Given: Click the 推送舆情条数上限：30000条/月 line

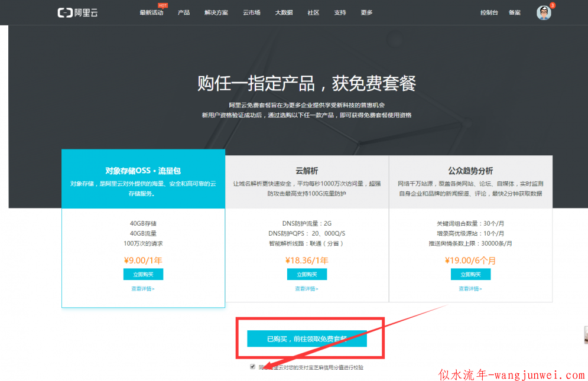Looking at the screenshot, I should click(x=470, y=243).
